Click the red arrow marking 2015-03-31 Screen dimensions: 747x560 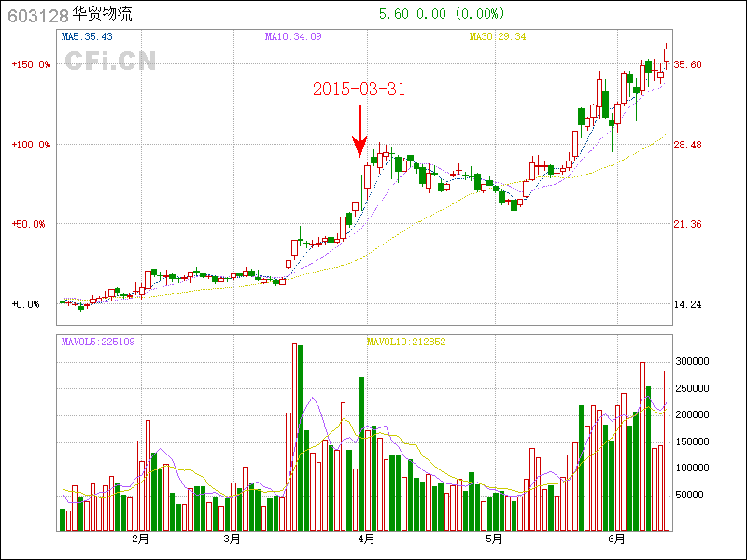[359, 131]
